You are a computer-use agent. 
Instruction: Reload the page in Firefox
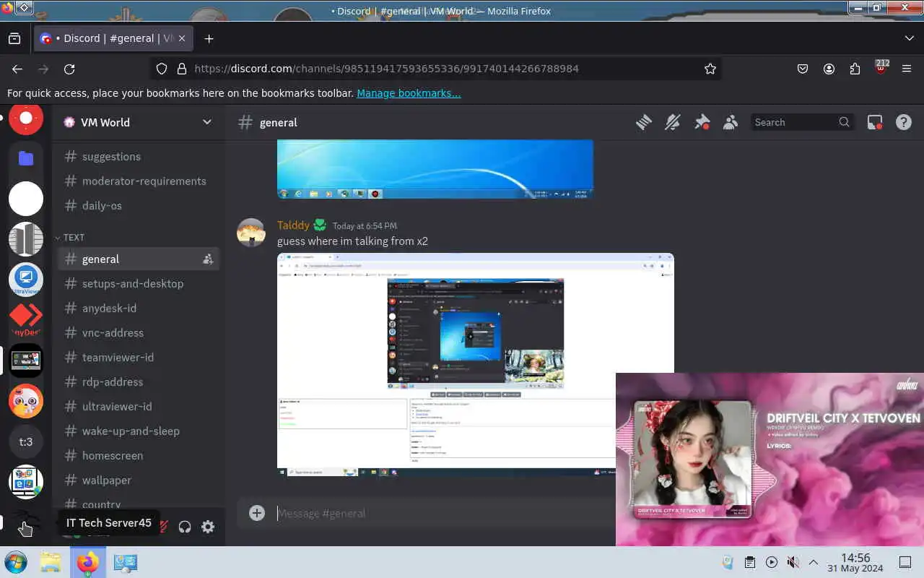tap(69, 69)
